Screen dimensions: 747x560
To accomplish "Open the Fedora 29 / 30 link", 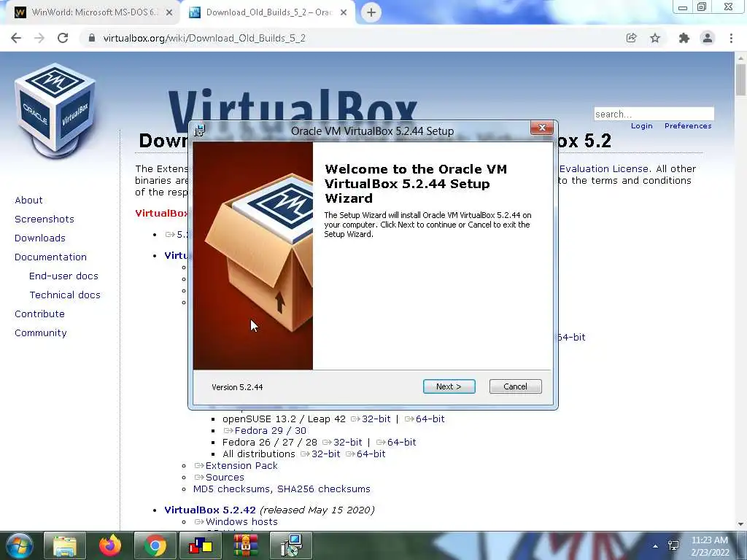I will [270, 430].
